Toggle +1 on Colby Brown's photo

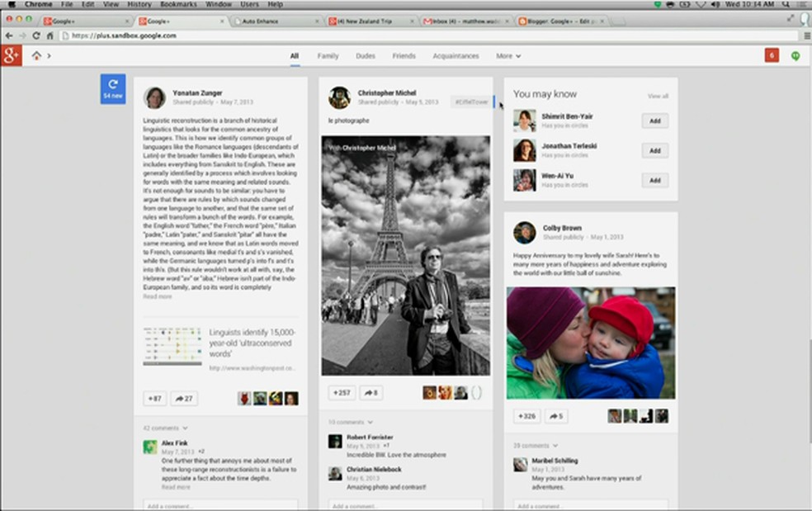(x=526, y=416)
